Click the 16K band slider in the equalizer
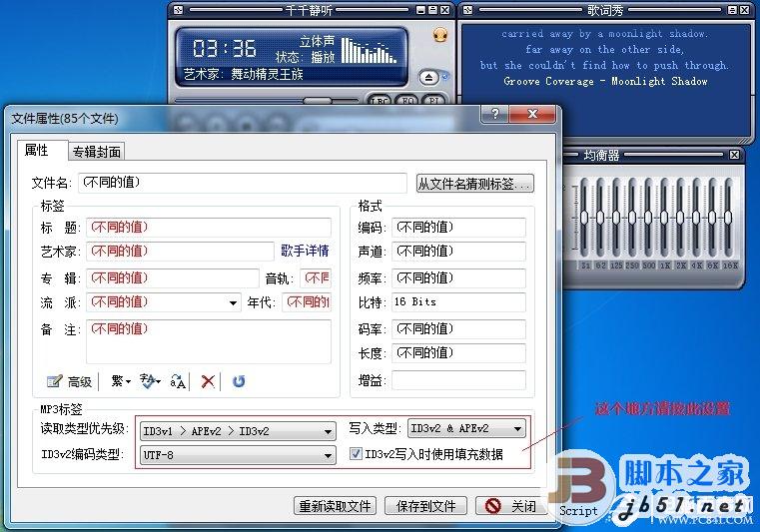The image size is (760, 532). click(728, 218)
